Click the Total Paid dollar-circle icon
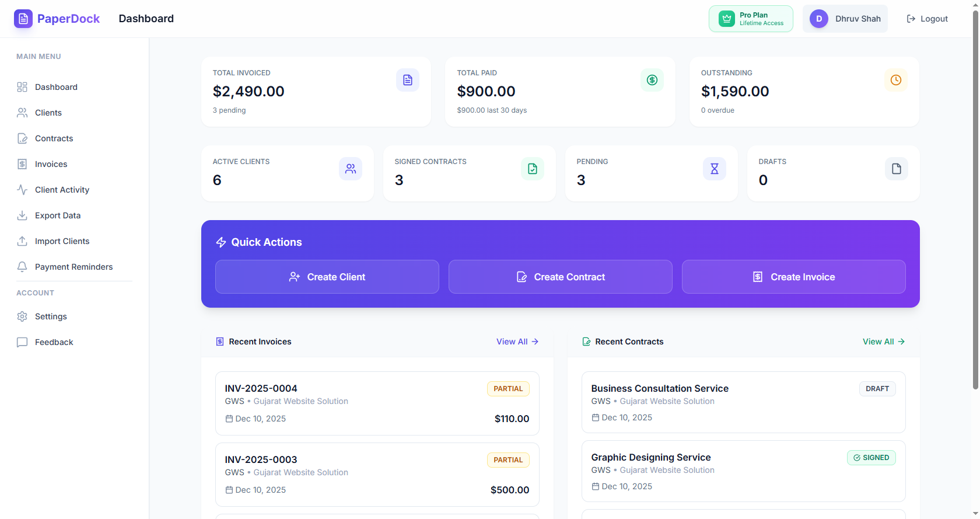This screenshot has height=519, width=980. [652, 80]
